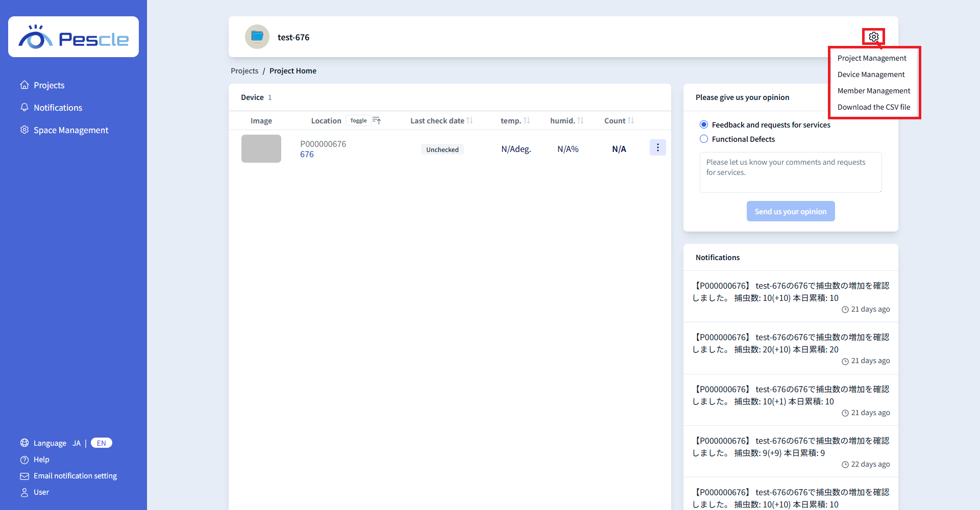Select Functional Defects radio option

click(x=704, y=139)
